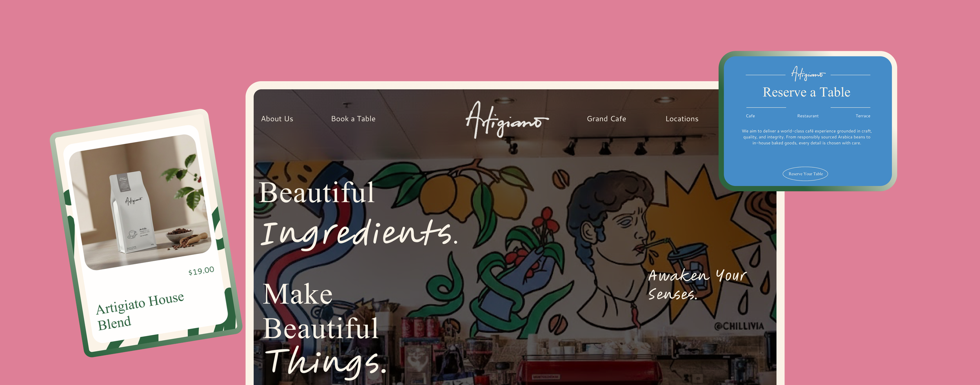This screenshot has width=980, height=385.
Task: Click the Reserve a Table heading
Action: [x=806, y=92]
